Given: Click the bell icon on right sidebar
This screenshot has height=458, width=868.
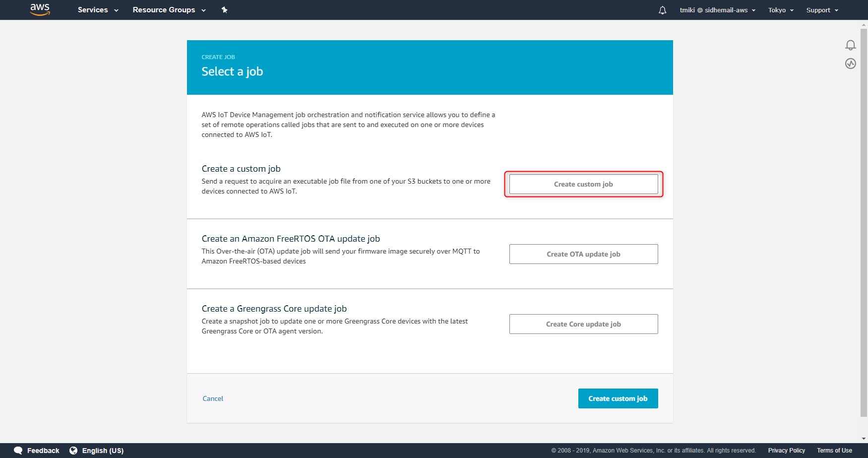Looking at the screenshot, I should point(850,45).
